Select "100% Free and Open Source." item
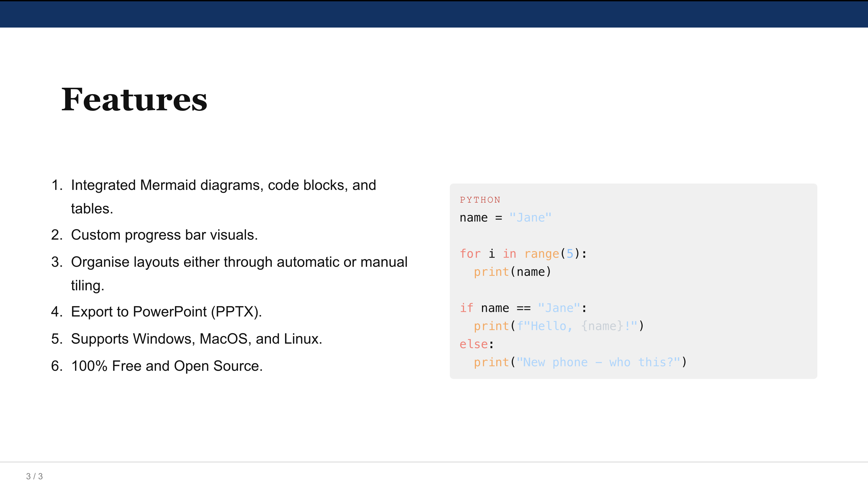 coord(167,366)
